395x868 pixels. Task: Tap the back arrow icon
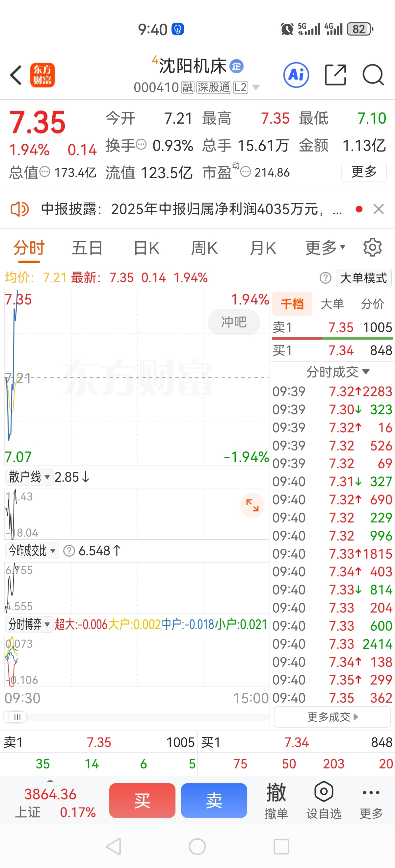[x=16, y=75]
